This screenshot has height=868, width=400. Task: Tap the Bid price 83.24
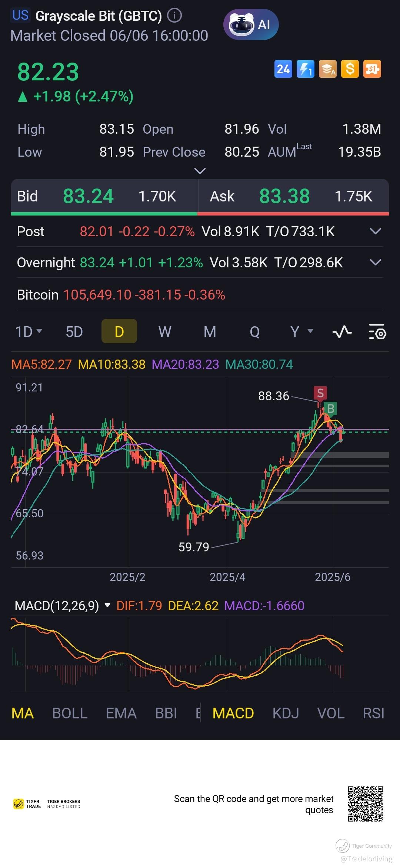[x=88, y=196]
